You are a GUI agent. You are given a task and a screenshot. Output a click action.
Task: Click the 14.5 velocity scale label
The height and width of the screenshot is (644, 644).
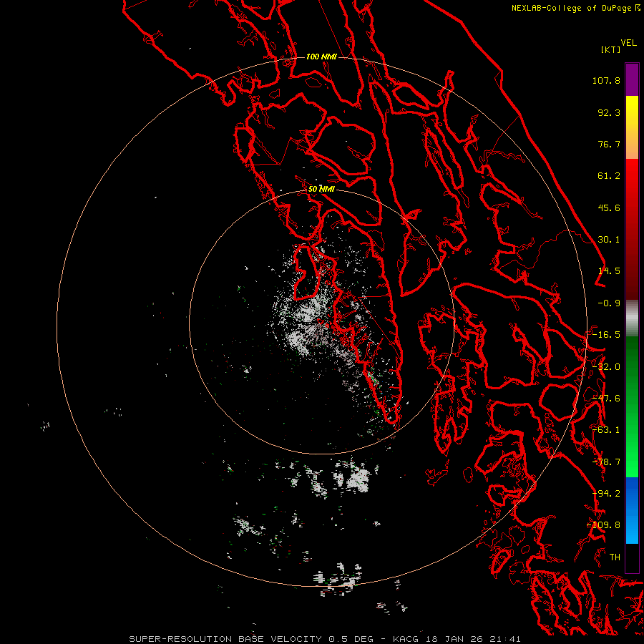609,271
